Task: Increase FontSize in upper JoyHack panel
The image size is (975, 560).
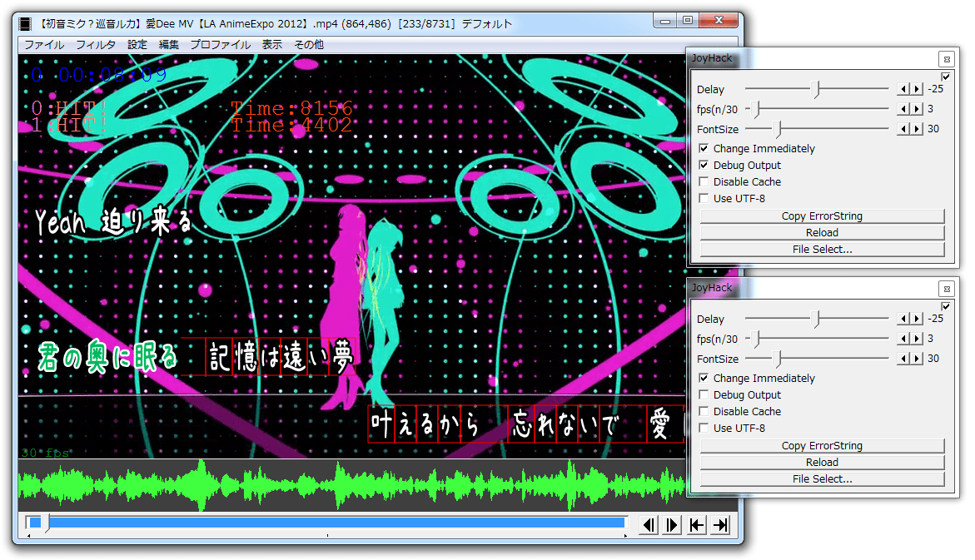Action: 917,129
